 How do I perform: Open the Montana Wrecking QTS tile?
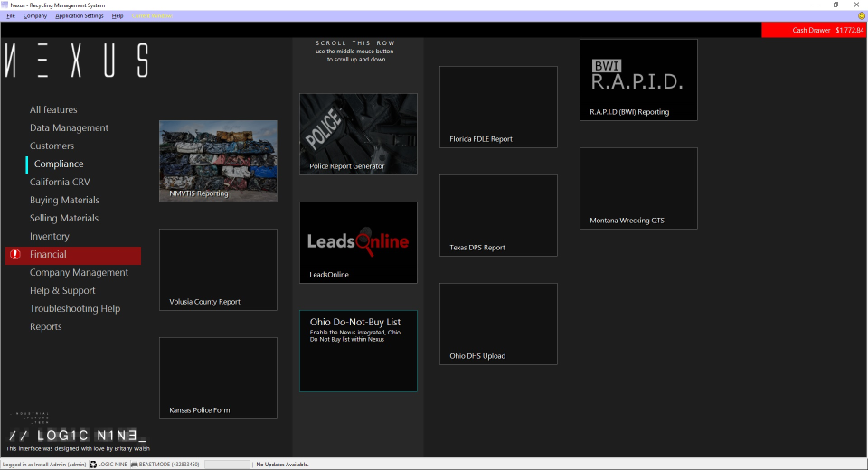[638, 188]
